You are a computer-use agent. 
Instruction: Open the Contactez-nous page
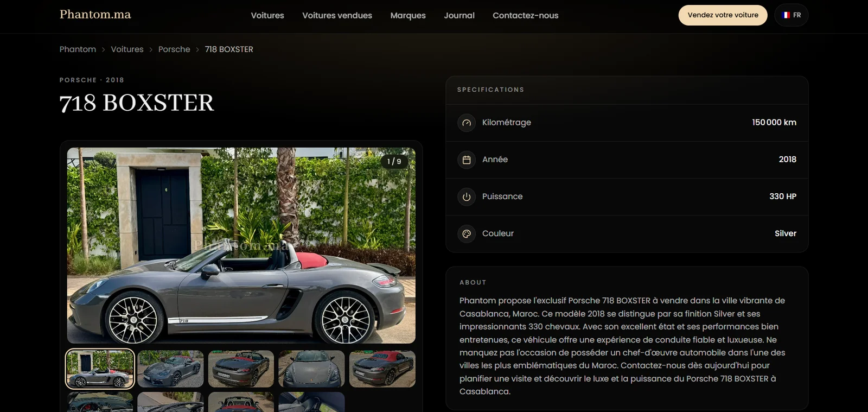pos(525,15)
